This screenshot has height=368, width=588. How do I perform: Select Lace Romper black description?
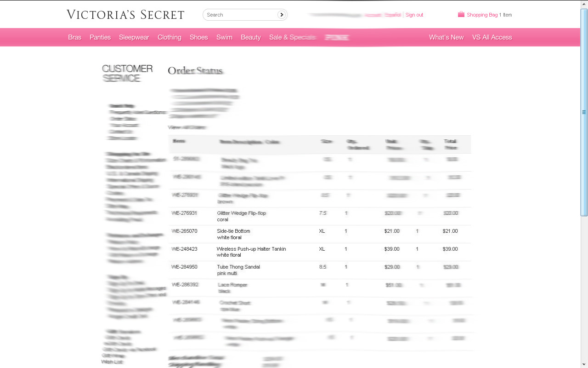click(x=232, y=288)
